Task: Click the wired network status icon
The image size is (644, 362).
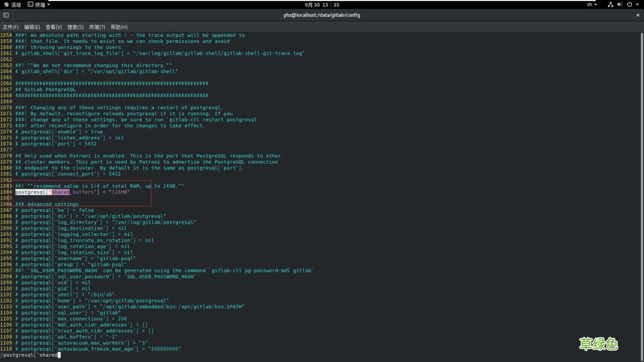Action: (611, 4)
